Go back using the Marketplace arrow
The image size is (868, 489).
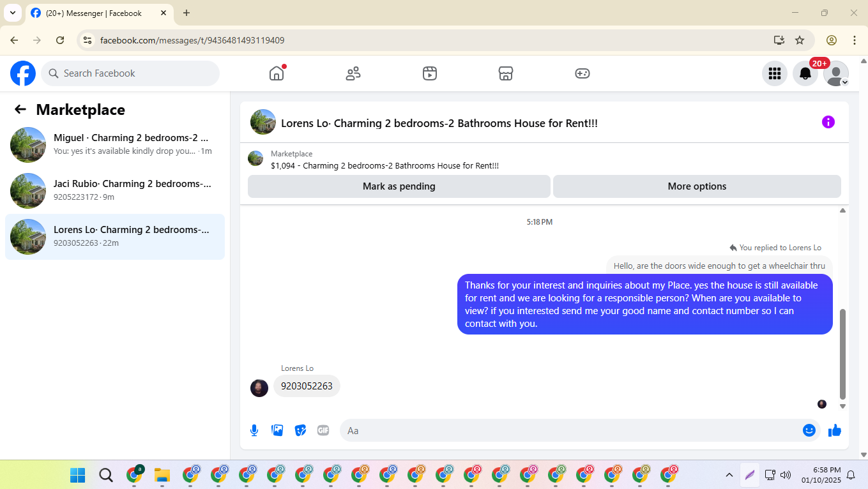click(x=20, y=110)
